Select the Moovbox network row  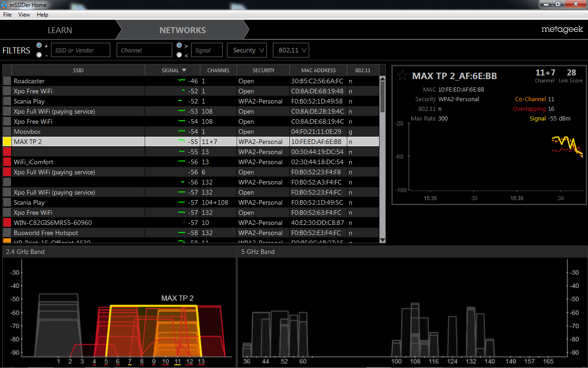coord(191,132)
